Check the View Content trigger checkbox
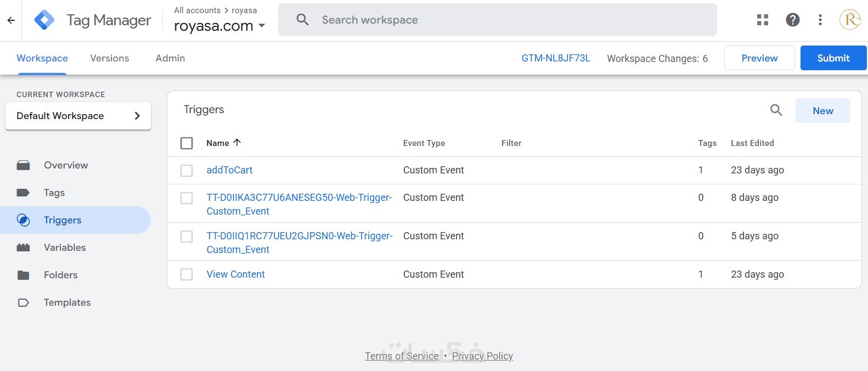The height and width of the screenshot is (371, 868). tap(187, 274)
